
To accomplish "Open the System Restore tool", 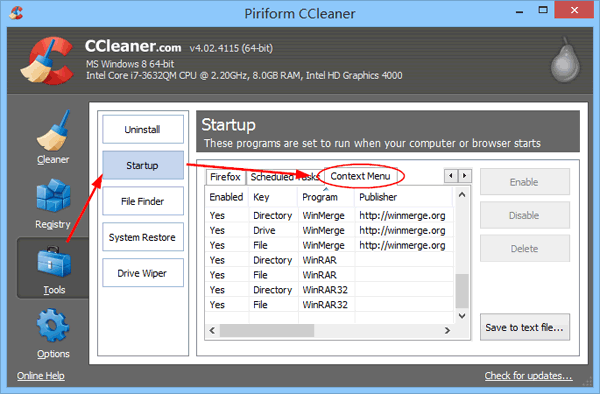I will [x=143, y=237].
